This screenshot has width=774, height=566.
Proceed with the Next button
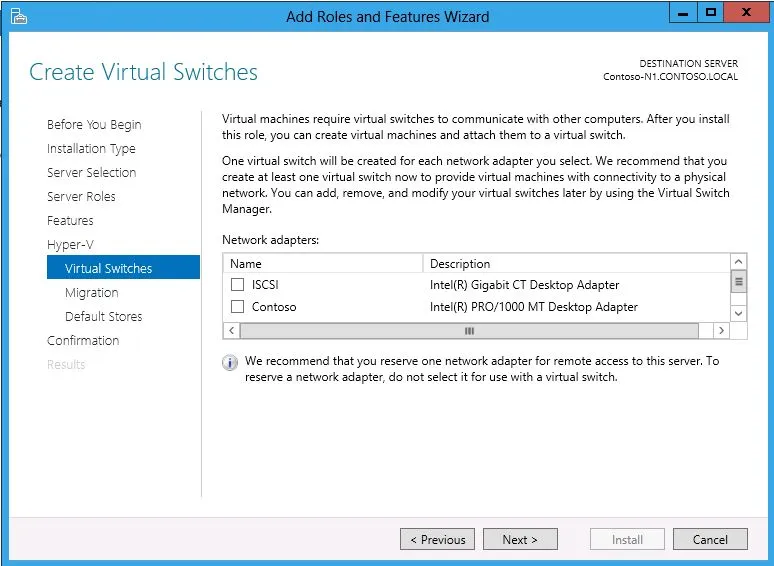(x=520, y=539)
